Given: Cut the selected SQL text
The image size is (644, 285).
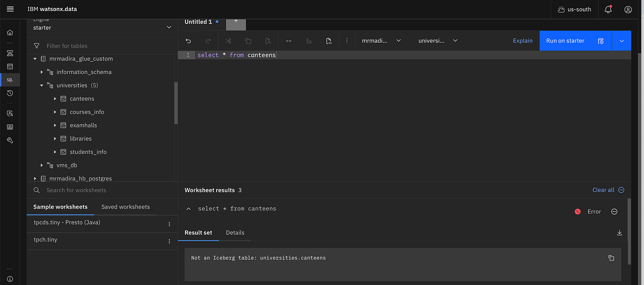Looking at the screenshot, I should tap(228, 41).
